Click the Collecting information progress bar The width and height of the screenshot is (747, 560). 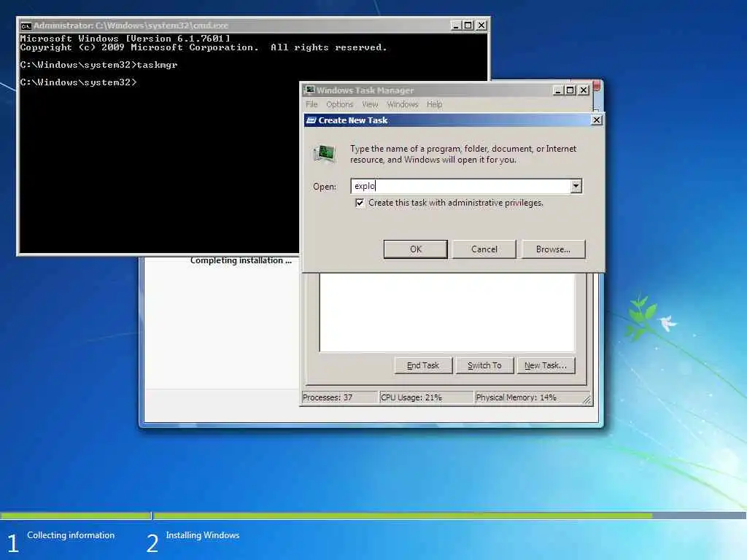click(x=75, y=516)
